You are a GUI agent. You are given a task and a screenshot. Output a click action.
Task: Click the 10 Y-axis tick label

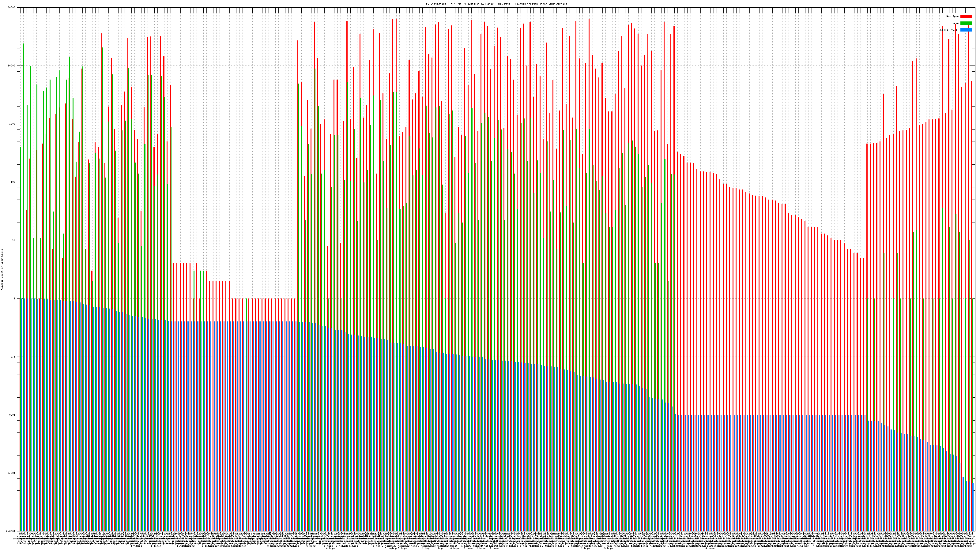[14, 240]
